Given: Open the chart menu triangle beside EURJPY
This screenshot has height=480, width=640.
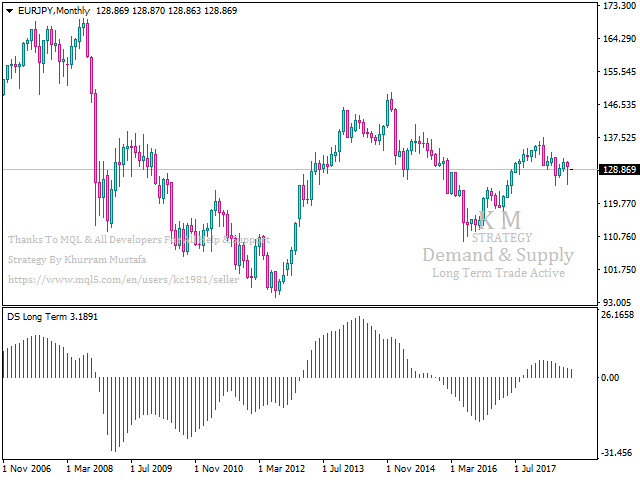Looking at the screenshot, I should click(x=10, y=11).
